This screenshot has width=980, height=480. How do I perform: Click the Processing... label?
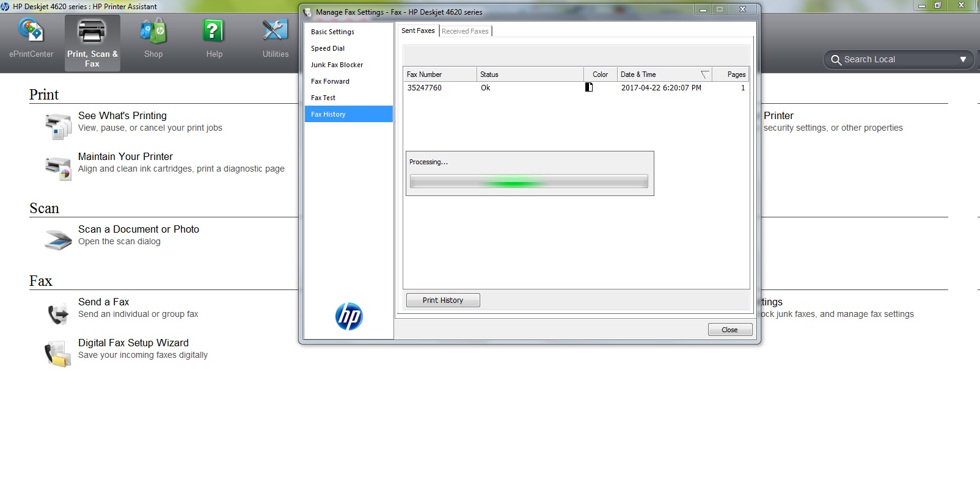[428, 162]
